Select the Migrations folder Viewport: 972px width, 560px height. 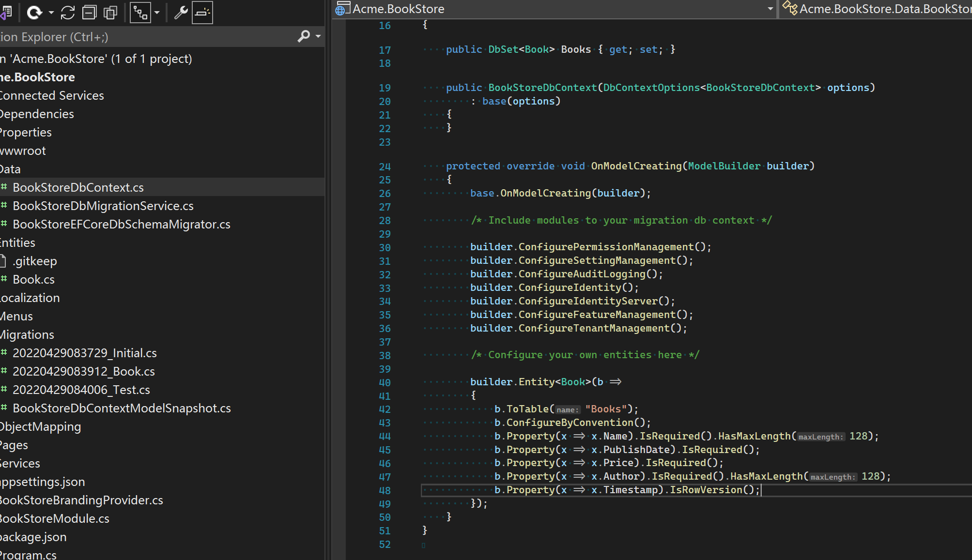pyautogui.click(x=27, y=334)
